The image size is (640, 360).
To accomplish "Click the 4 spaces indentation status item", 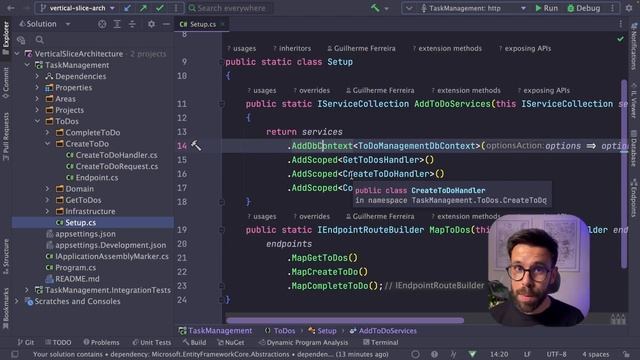I will [596, 354].
